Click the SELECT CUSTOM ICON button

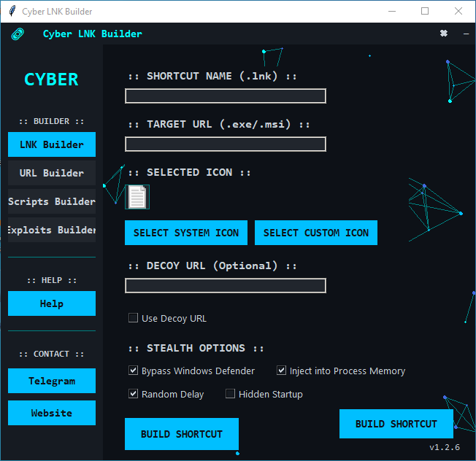tap(316, 233)
